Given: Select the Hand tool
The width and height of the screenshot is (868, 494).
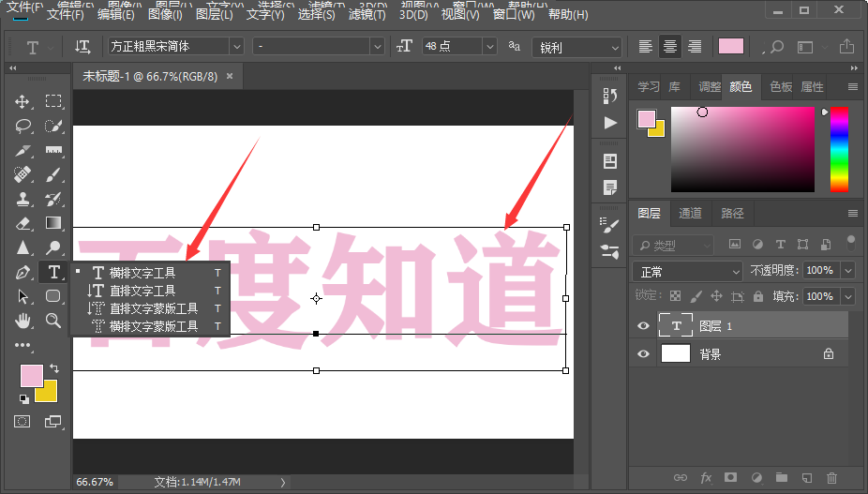Looking at the screenshot, I should coord(22,320).
